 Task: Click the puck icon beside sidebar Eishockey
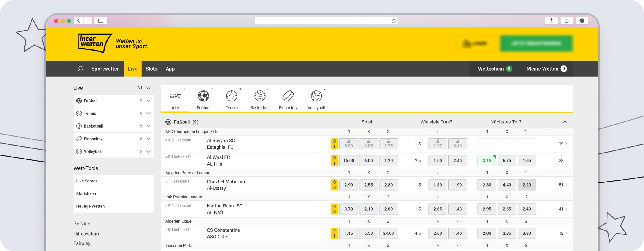(x=79, y=139)
